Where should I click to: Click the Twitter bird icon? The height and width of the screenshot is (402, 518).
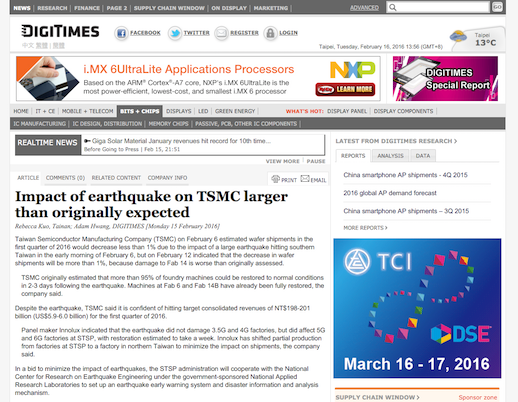175,33
